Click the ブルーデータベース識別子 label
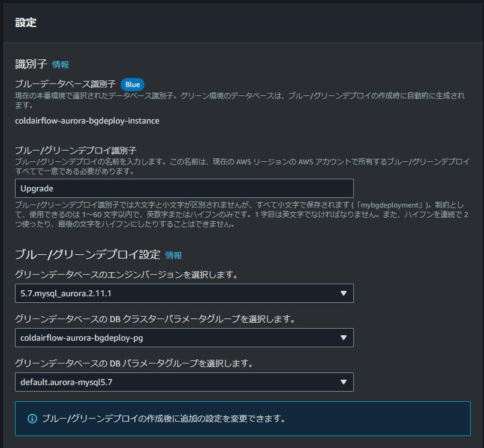The image size is (484, 448). [x=66, y=85]
